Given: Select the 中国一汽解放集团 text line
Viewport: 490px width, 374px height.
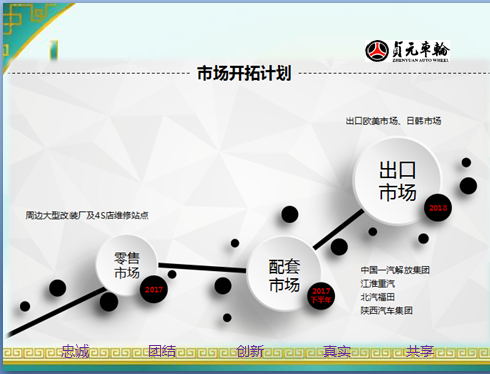Looking at the screenshot, I should [x=395, y=270].
